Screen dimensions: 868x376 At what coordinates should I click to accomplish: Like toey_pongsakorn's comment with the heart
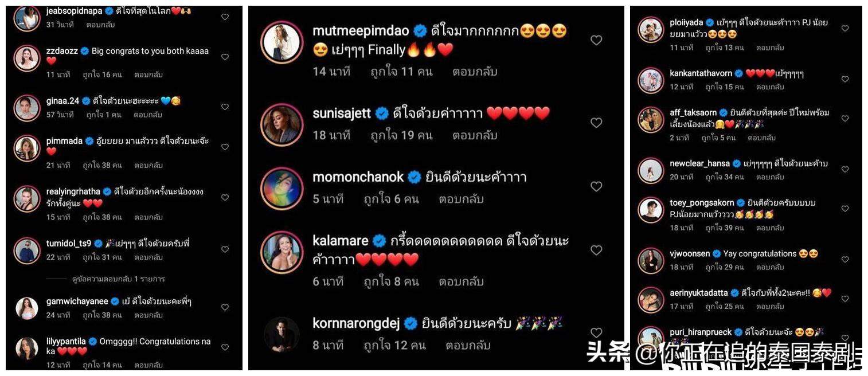845,209
